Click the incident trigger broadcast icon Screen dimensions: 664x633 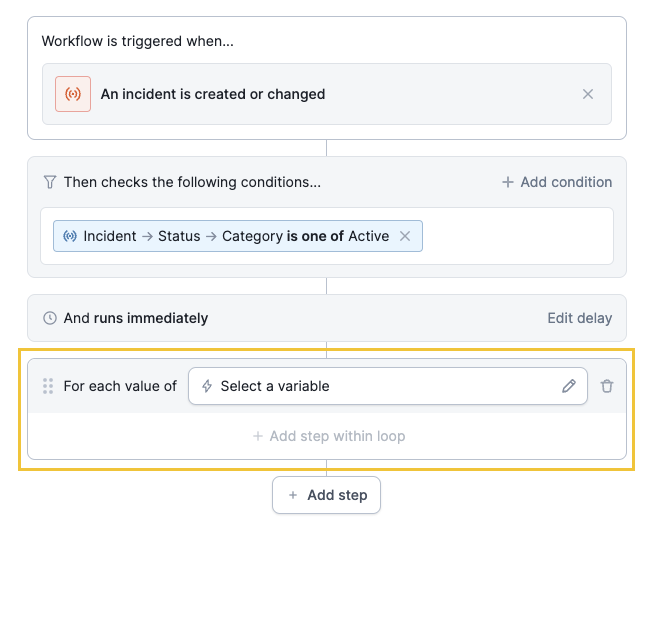(x=73, y=94)
